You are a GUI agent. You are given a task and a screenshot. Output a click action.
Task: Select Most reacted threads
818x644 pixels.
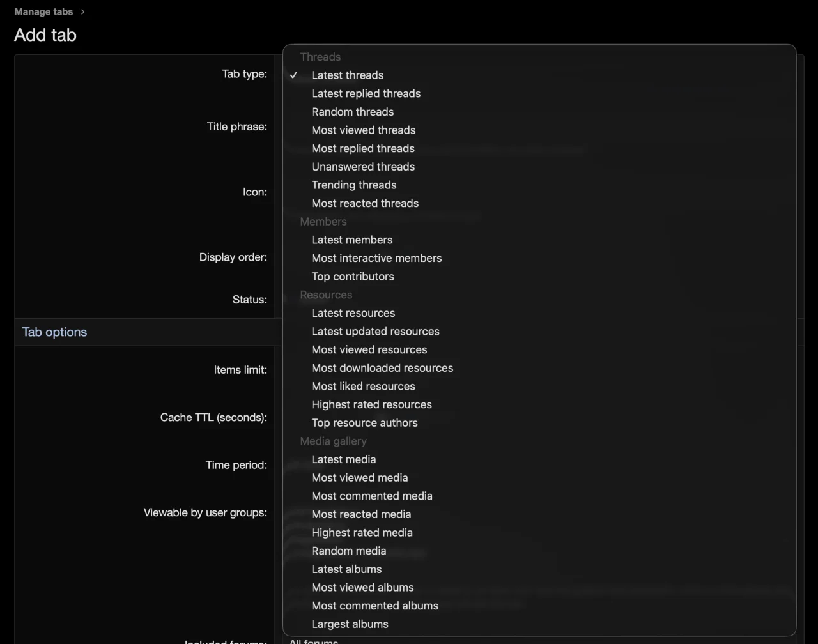click(365, 203)
